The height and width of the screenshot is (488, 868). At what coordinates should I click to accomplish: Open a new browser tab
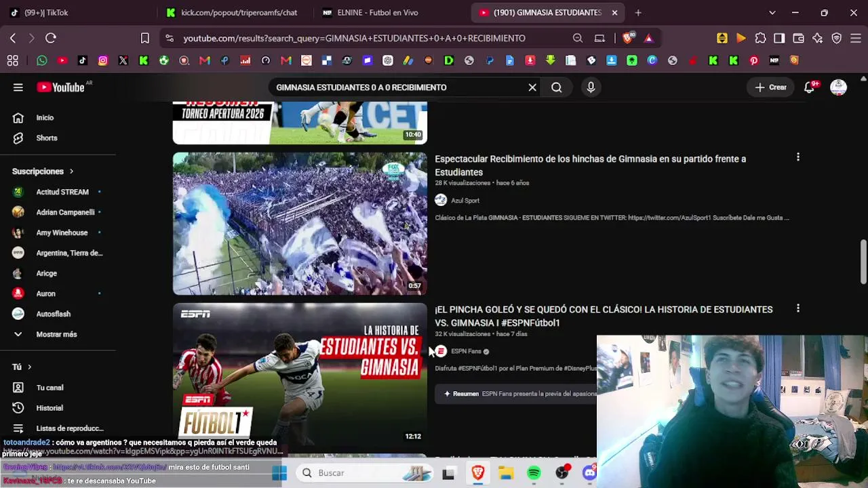click(638, 12)
